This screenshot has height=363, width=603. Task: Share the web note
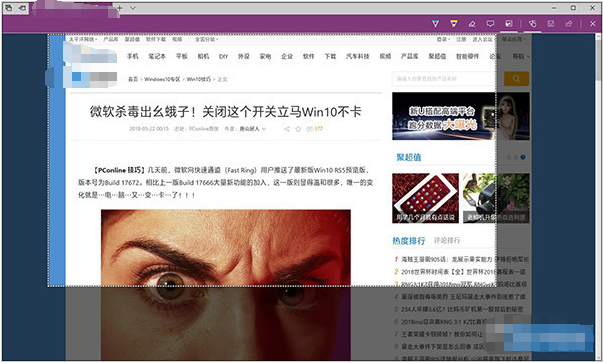tap(569, 24)
